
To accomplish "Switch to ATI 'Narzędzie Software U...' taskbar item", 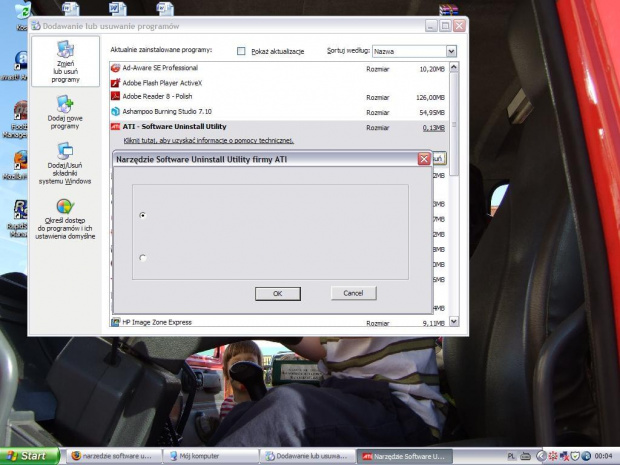I will point(404,456).
